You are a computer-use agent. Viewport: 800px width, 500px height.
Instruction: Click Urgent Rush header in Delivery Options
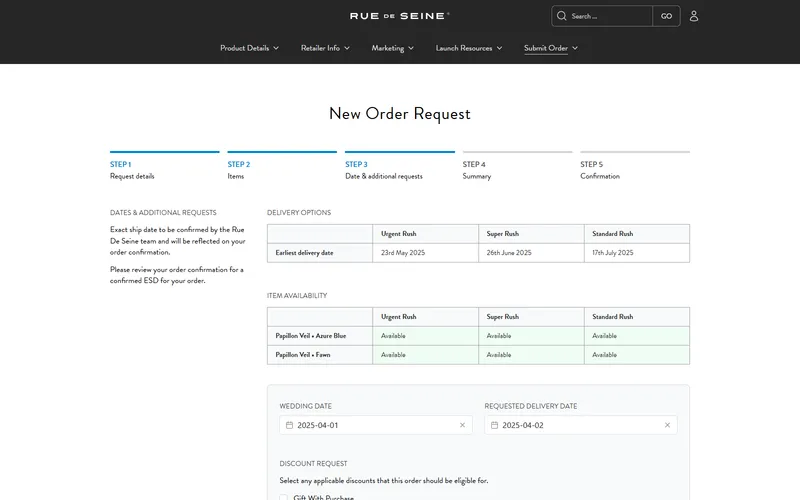426,234
